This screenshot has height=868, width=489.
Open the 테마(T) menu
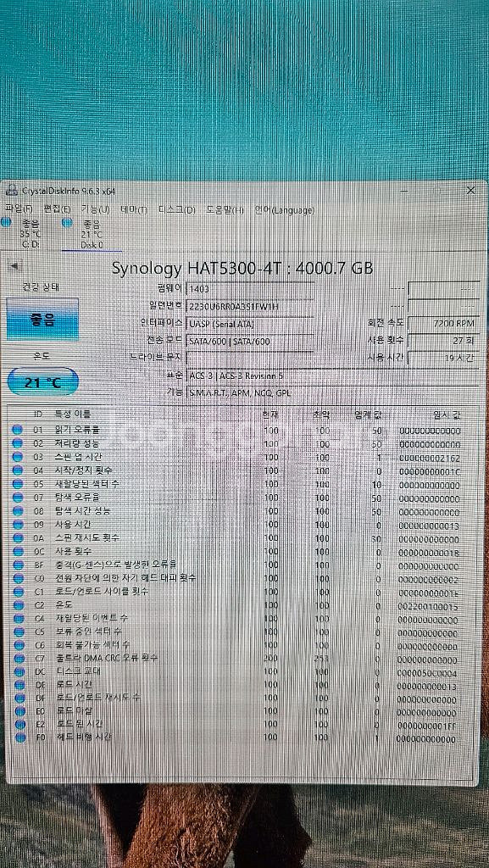click(134, 210)
